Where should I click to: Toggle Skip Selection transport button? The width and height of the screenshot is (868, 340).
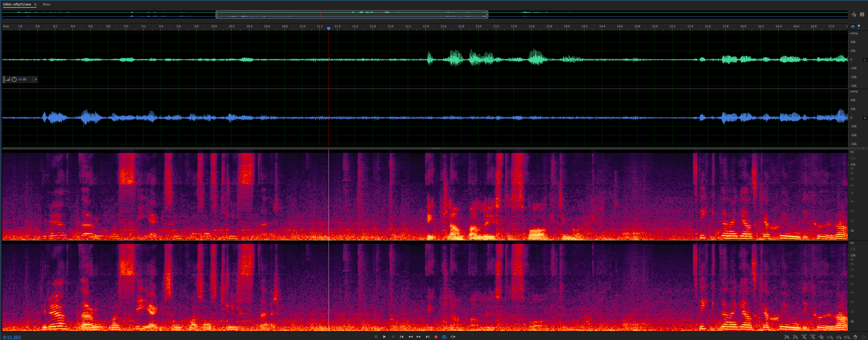tap(453, 337)
